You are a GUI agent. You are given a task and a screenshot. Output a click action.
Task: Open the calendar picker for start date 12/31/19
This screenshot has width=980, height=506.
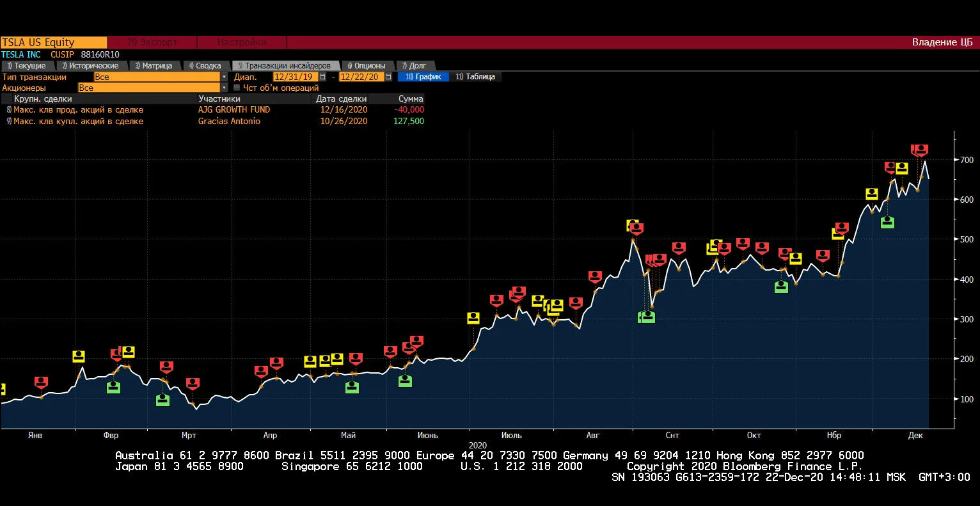(x=323, y=77)
